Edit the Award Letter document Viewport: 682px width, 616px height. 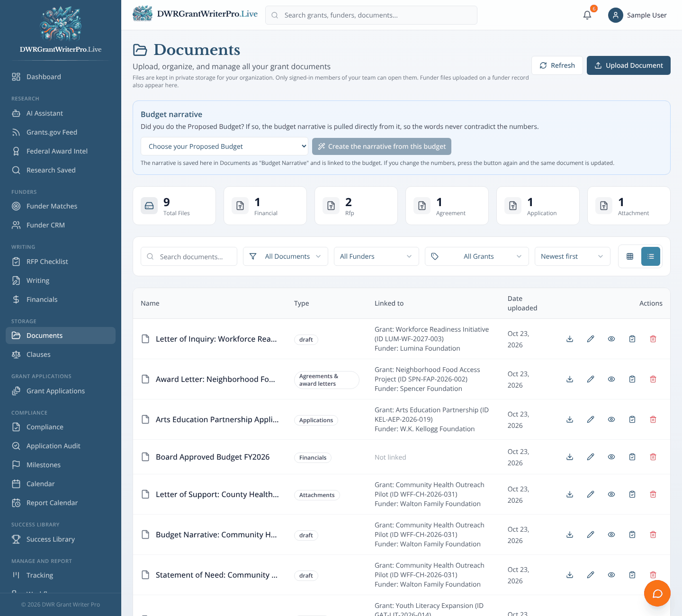[591, 379]
